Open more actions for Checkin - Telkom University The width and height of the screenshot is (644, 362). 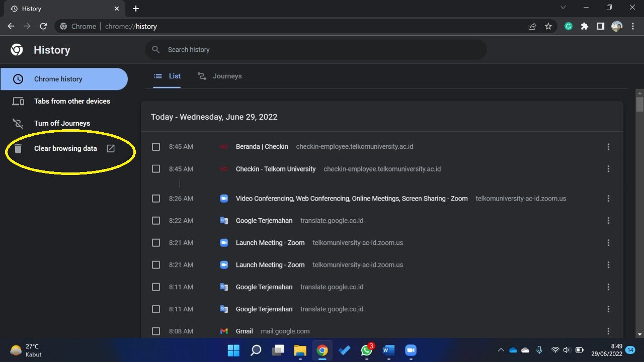pos(608,169)
